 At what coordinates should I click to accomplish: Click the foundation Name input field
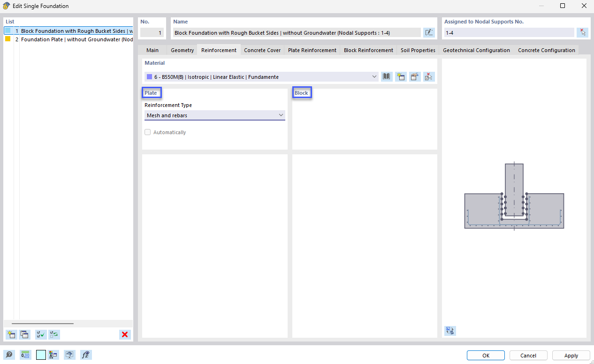point(297,33)
